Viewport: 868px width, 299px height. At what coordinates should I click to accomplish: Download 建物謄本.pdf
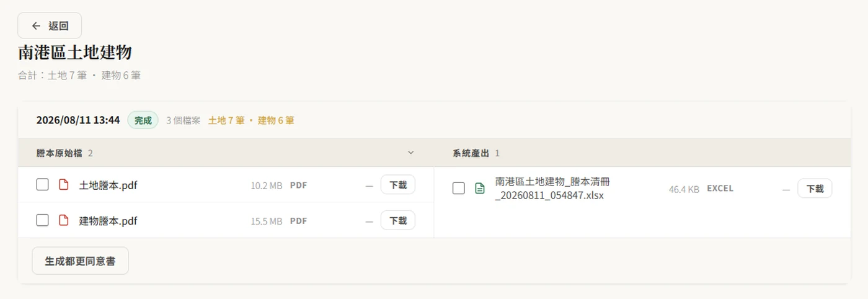click(x=397, y=220)
